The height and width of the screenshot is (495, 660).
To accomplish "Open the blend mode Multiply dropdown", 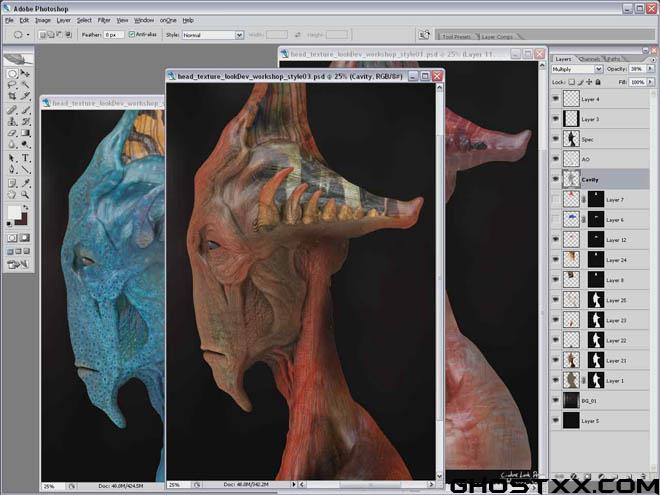I will (x=577, y=69).
